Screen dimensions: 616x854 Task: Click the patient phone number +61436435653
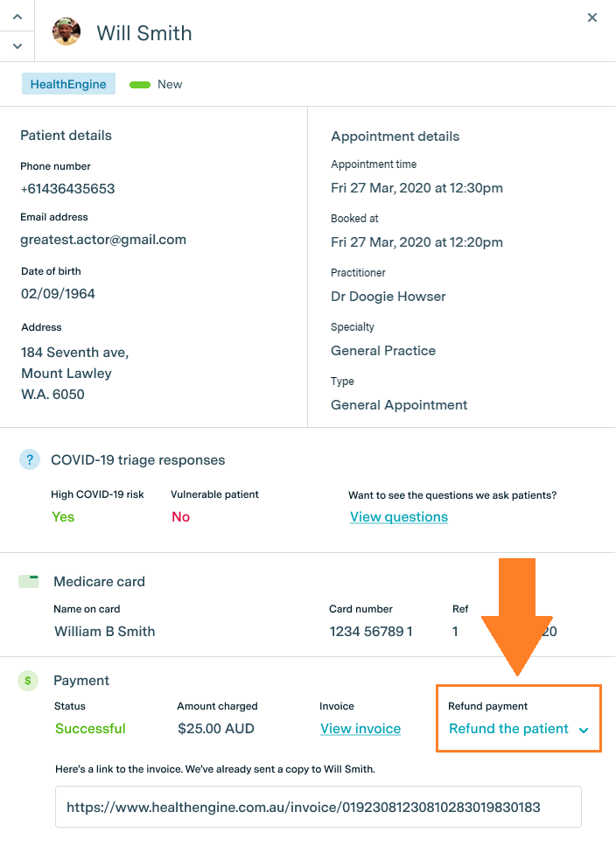point(68,189)
